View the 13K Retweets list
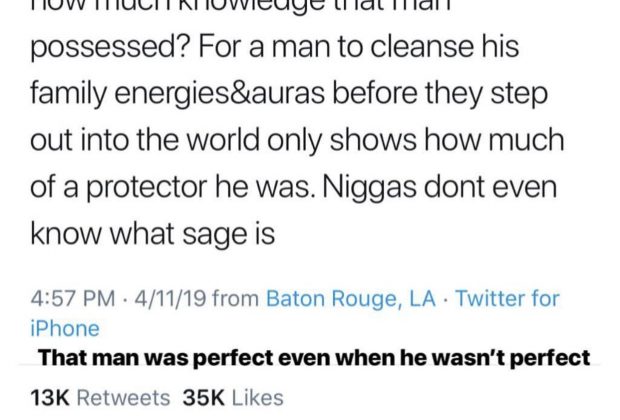The image size is (620, 420). point(100,398)
